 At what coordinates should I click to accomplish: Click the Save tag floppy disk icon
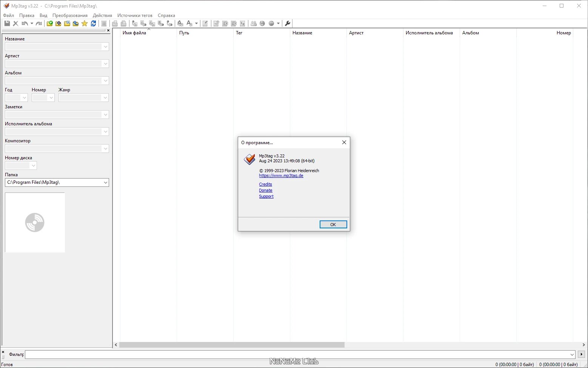[x=7, y=23]
